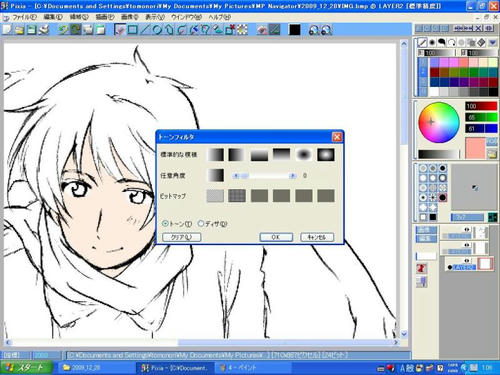Click the vertical scrollbar down arrow
Screen dimensions: 500x375
404,334
